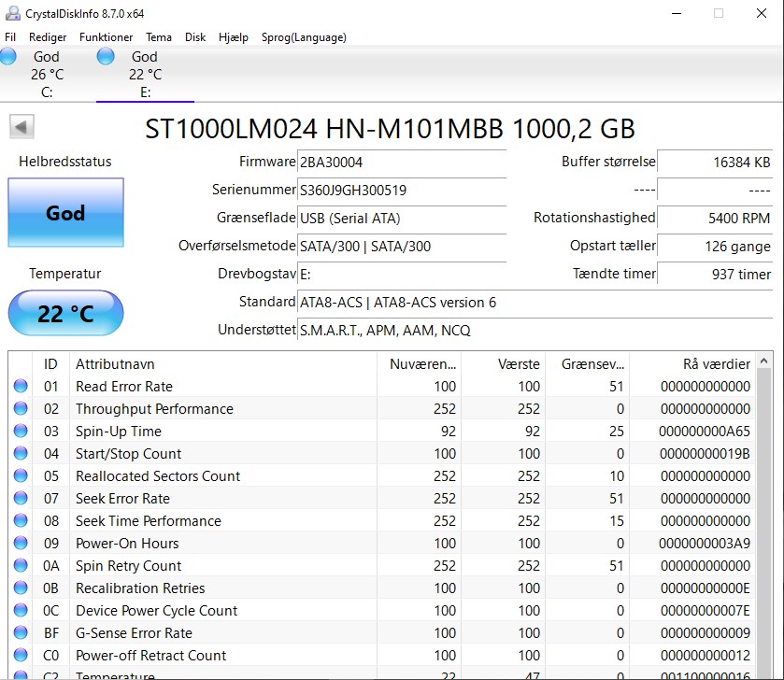The height and width of the screenshot is (680, 784).
Task: Click status orb for Seek Error Rate row
Action: [21, 498]
